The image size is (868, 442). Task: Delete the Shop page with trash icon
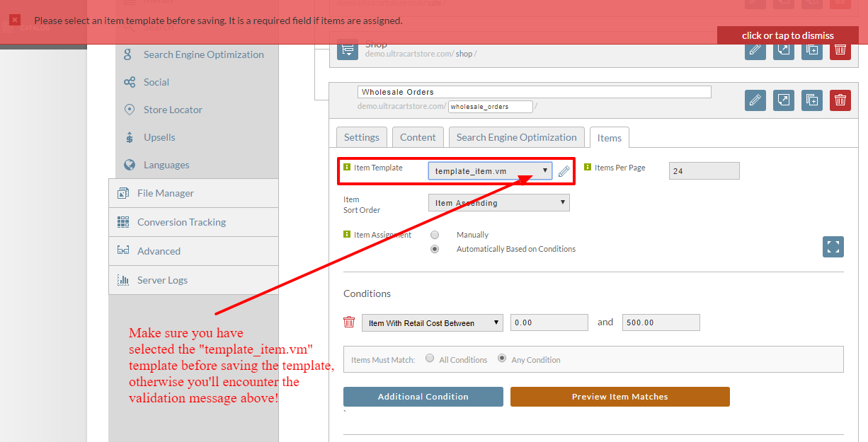[840, 50]
